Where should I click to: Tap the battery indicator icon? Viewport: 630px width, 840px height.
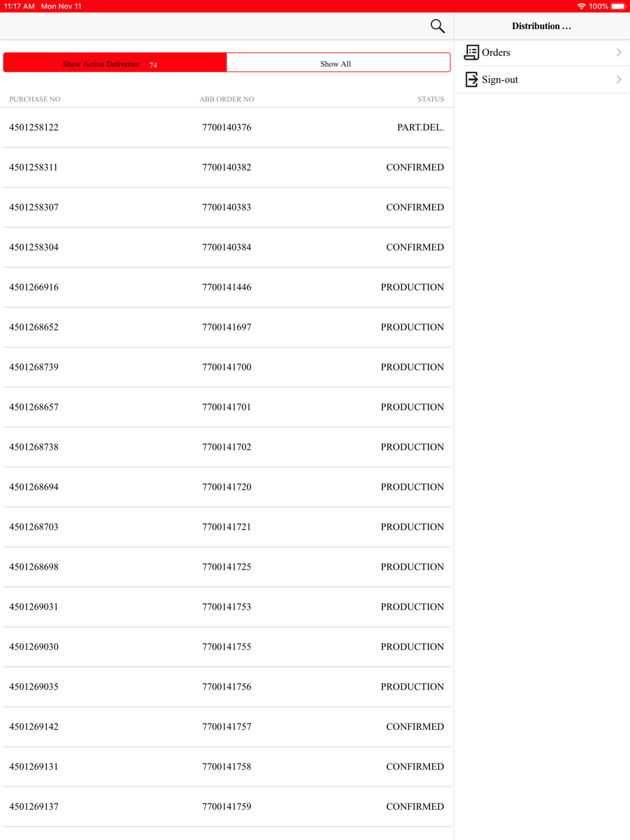click(619, 6)
